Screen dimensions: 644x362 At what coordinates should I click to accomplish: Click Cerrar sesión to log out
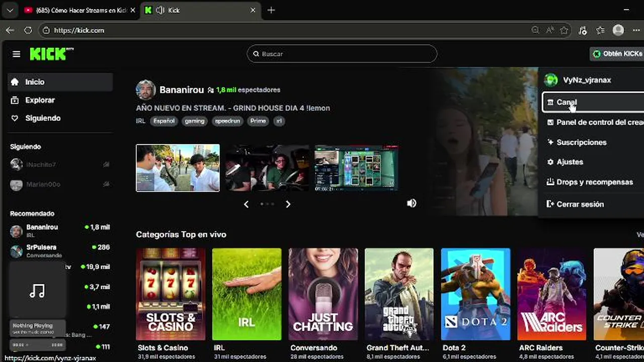click(593, 204)
